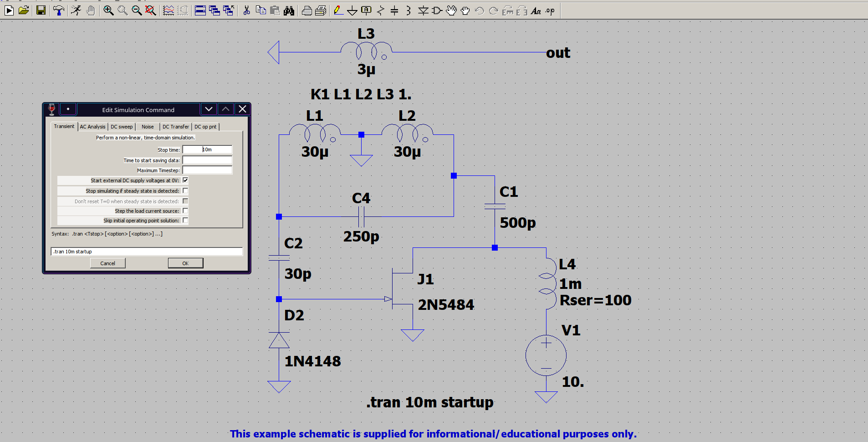This screenshot has height=442, width=868.
Task: Click Time to start saving data field
Action: pos(207,160)
